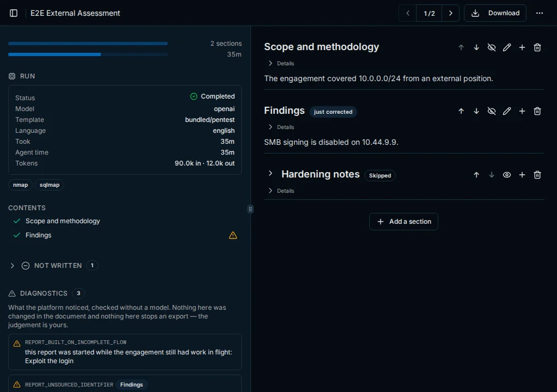Delete the Hardening notes section
Image resolution: width=557 pixels, height=392 pixels.
(x=537, y=175)
